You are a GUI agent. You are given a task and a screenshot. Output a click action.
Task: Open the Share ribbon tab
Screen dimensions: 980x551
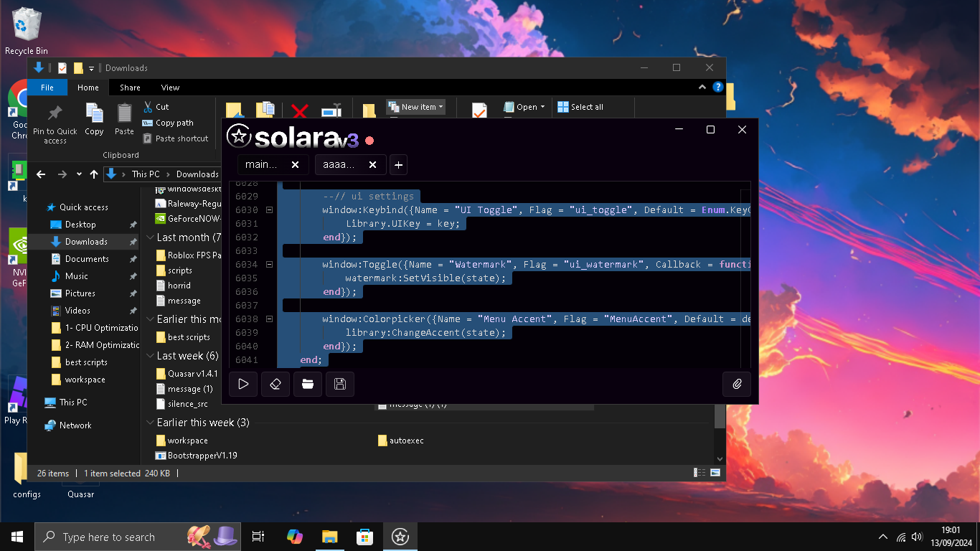coord(130,88)
